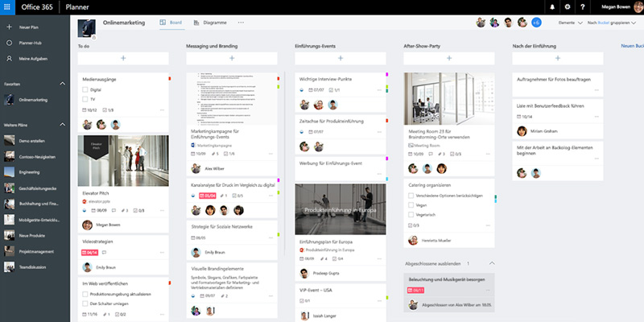Click the overdue 04/14 date badge on Videostrategien
Screen dimensions: 644x322
[90, 253]
